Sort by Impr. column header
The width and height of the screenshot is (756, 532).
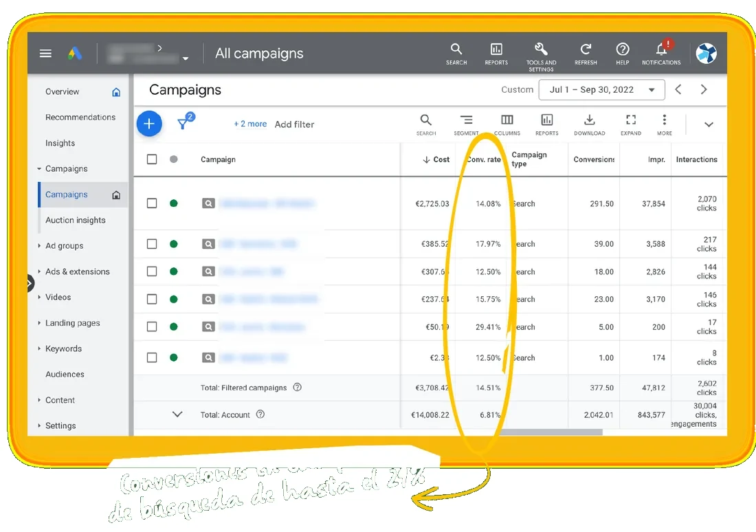tap(656, 159)
